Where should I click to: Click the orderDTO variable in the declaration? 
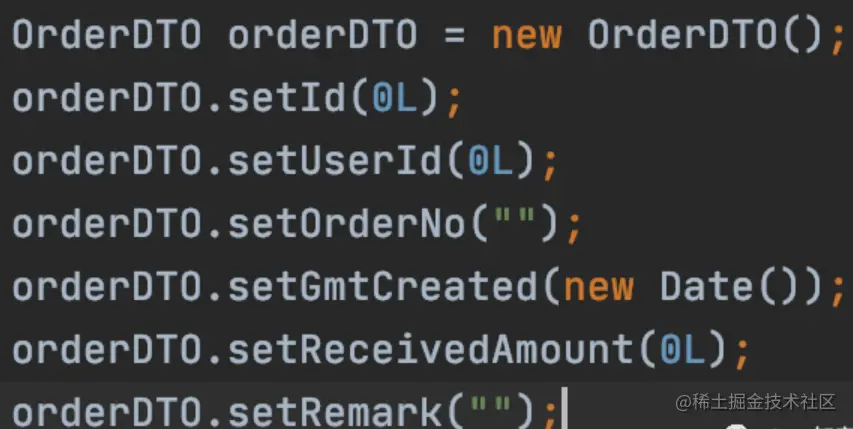(323, 35)
